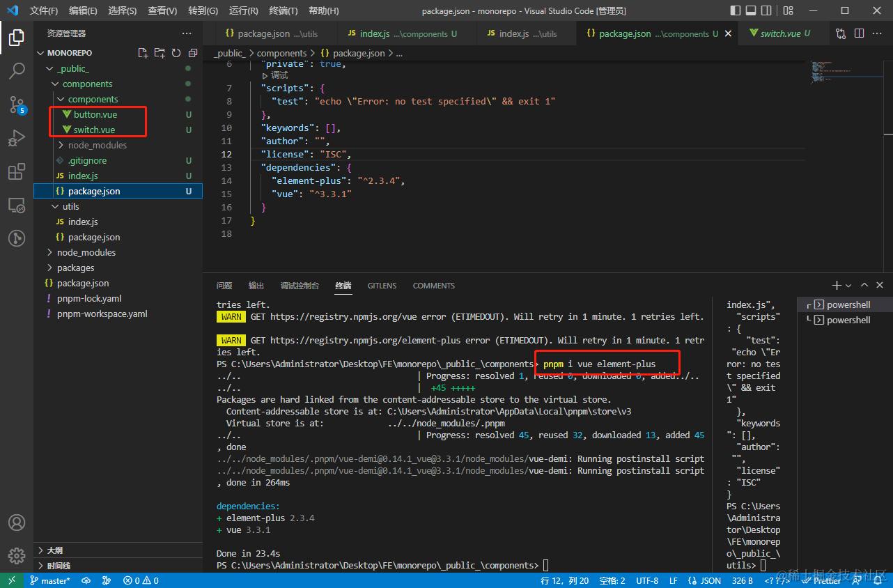Toggle the bottom panel layout button

[752, 10]
